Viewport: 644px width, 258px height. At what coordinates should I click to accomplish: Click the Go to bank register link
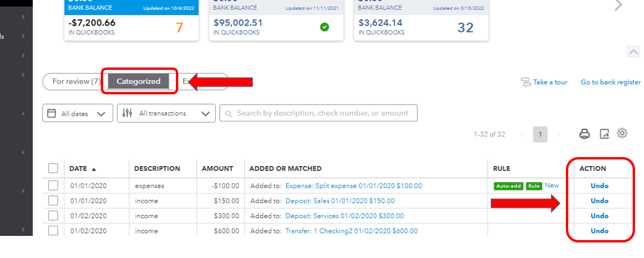tap(611, 82)
